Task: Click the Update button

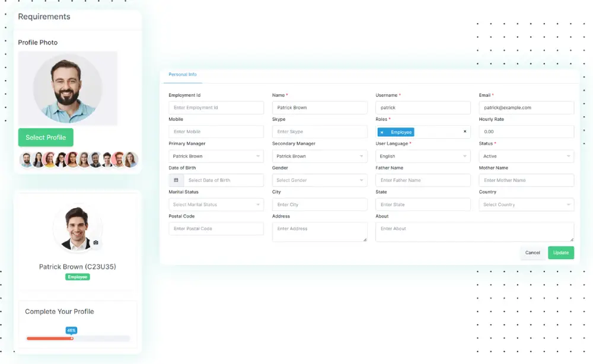Action: [x=560, y=253]
